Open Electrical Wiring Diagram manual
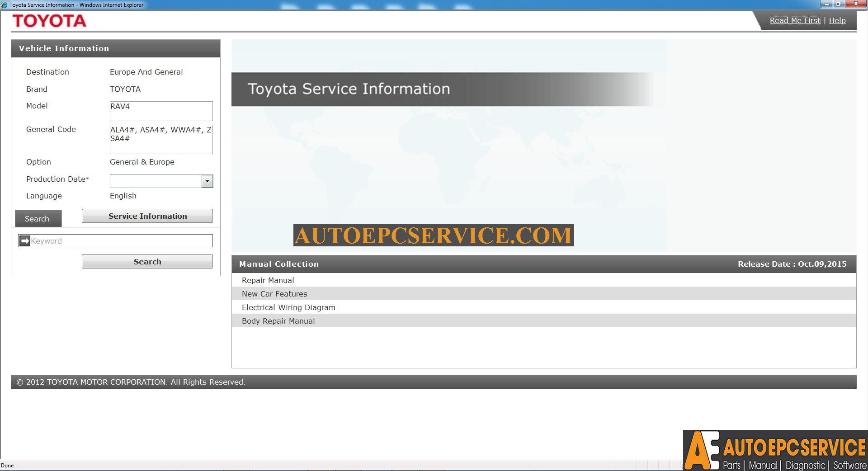The image size is (868, 471). (x=544, y=307)
